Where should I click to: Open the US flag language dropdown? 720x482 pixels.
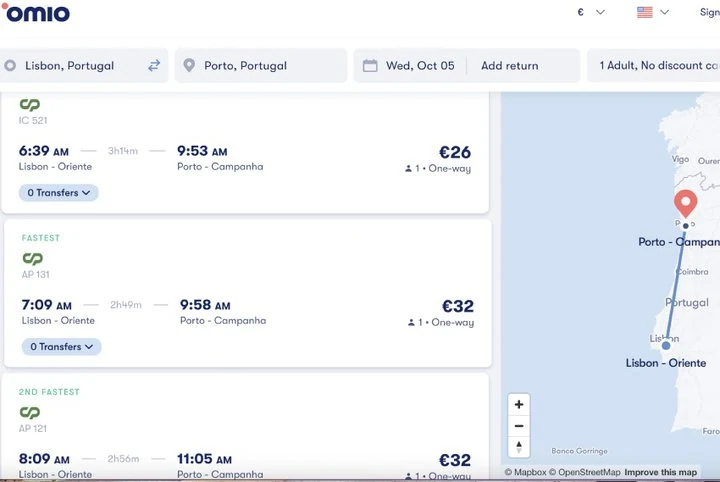click(653, 12)
